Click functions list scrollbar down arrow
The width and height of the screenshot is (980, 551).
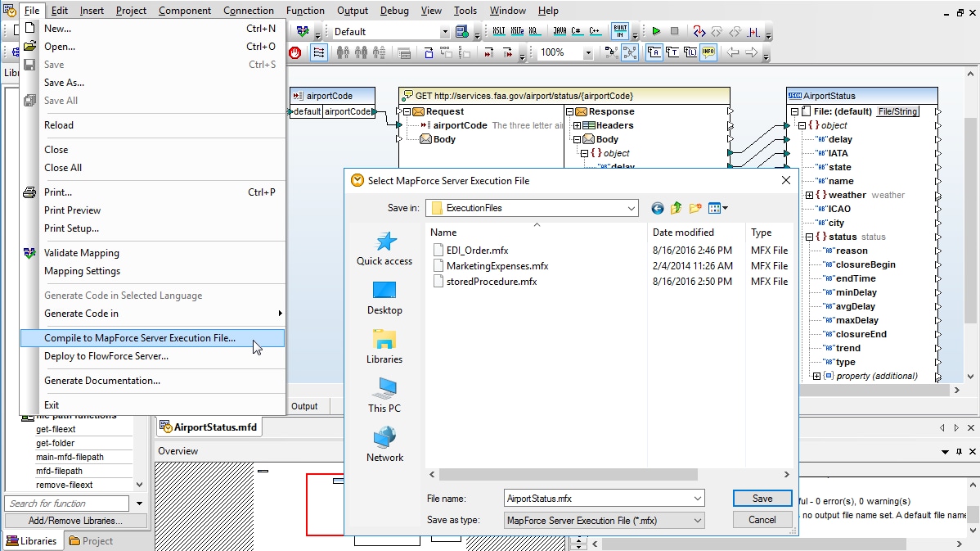click(139, 485)
